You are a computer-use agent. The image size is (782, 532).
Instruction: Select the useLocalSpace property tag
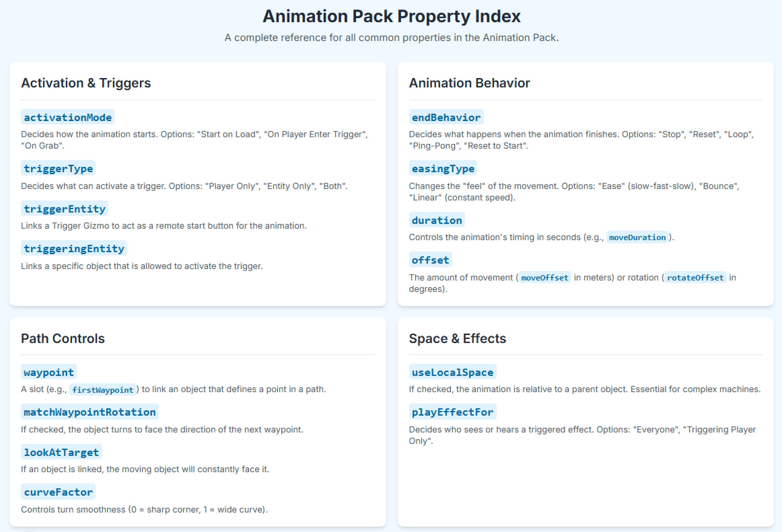tap(453, 372)
